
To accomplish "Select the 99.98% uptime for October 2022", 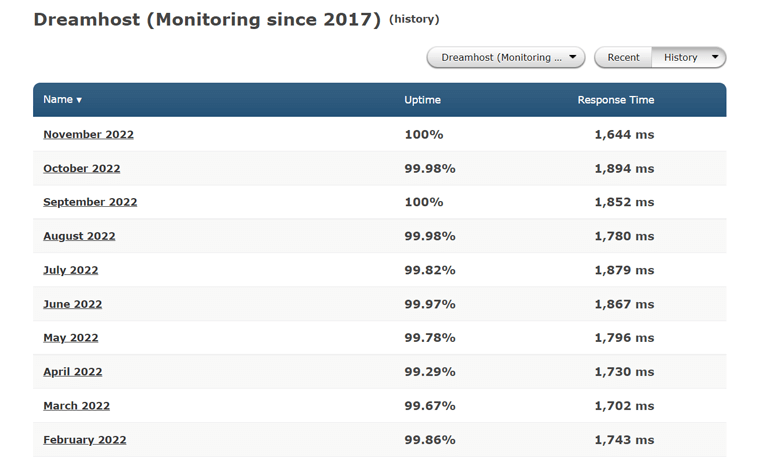I will (430, 169).
